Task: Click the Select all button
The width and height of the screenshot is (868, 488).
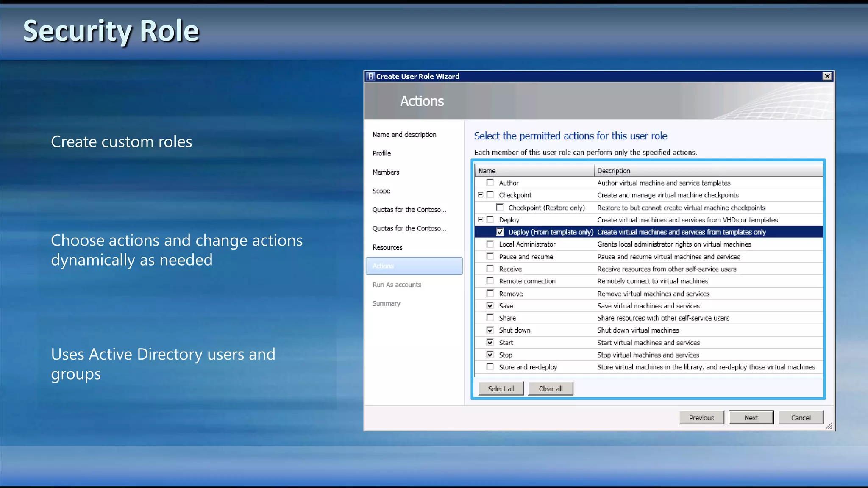Action: coord(501,388)
